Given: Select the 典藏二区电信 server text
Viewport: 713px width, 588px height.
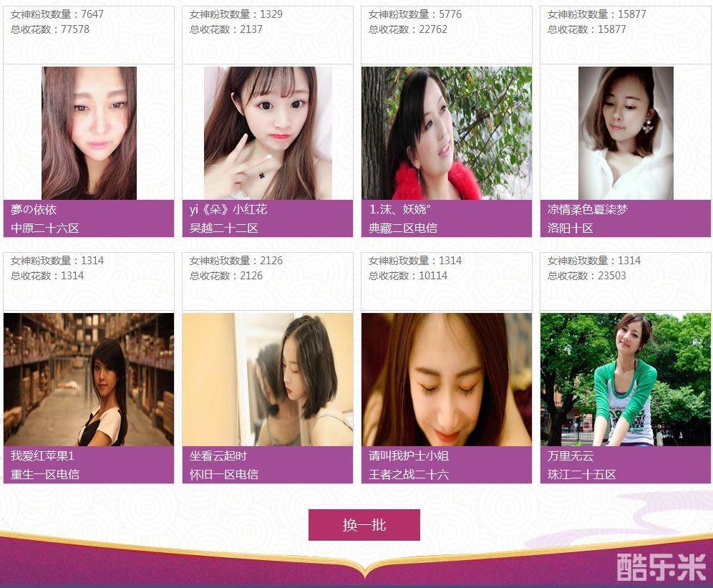Looking at the screenshot, I should (x=403, y=228).
